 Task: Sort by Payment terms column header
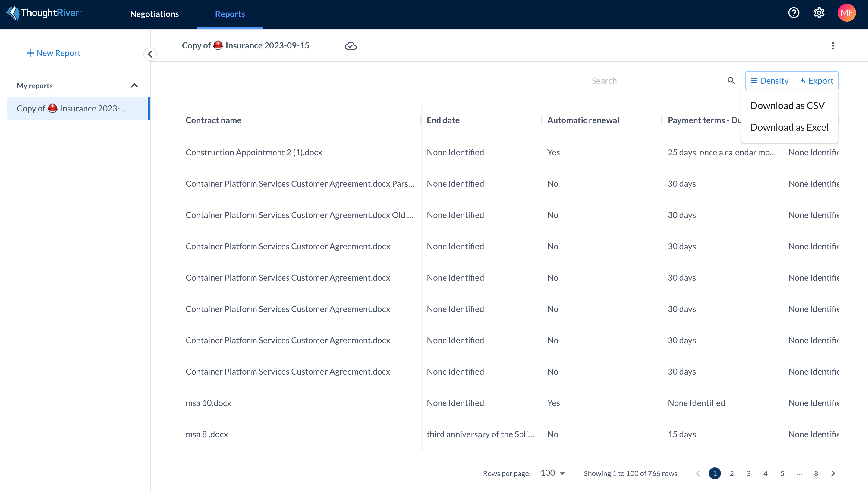tap(704, 120)
